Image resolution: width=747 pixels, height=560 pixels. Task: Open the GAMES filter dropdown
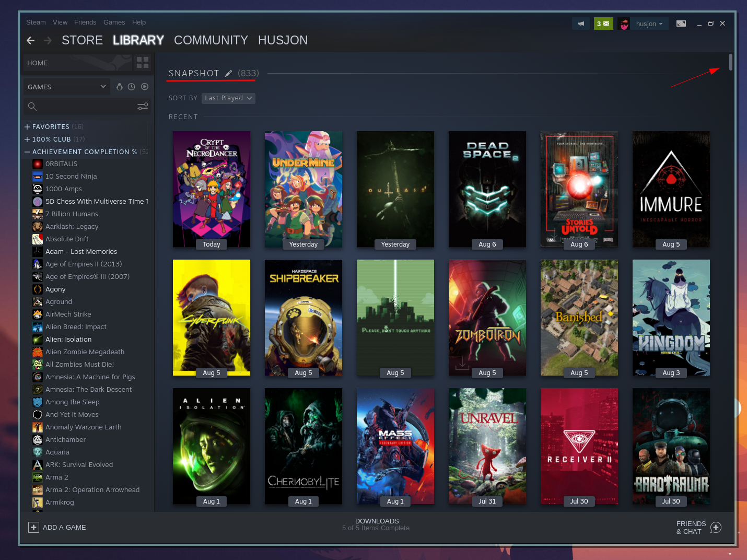click(66, 87)
